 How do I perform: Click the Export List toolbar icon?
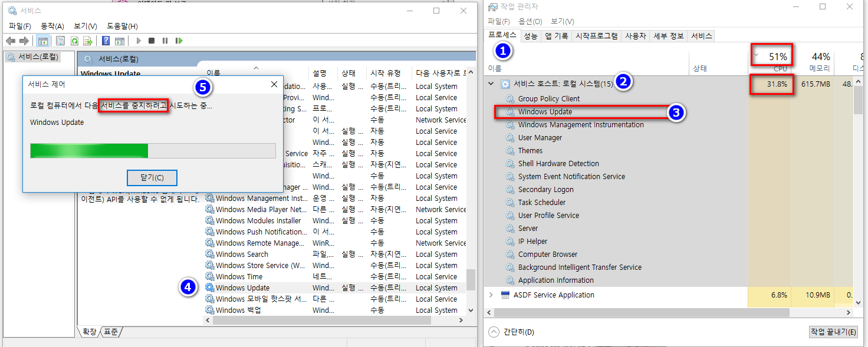pos(88,41)
